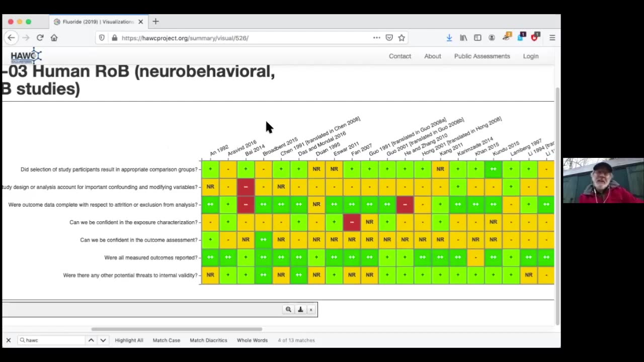Click the browser forward arrow

(26, 38)
